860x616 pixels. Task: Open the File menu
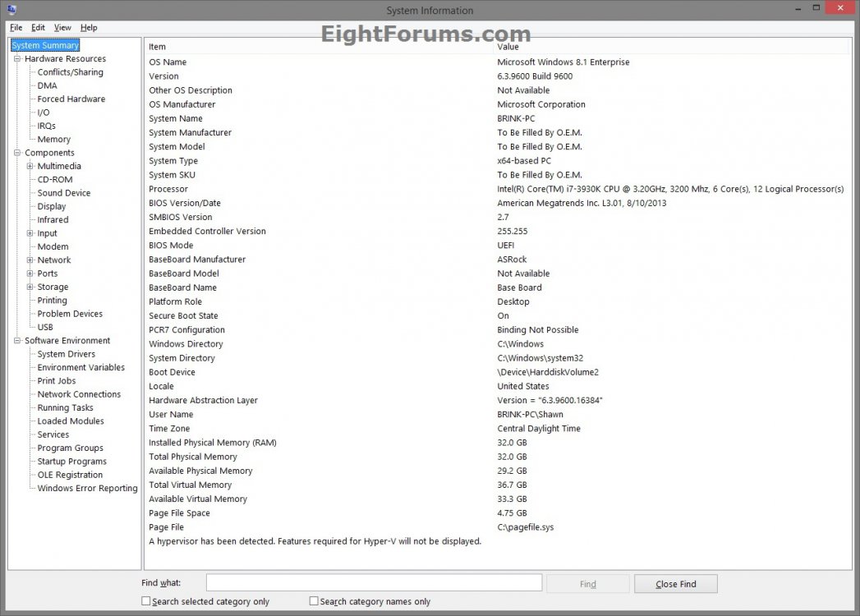[x=15, y=27]
